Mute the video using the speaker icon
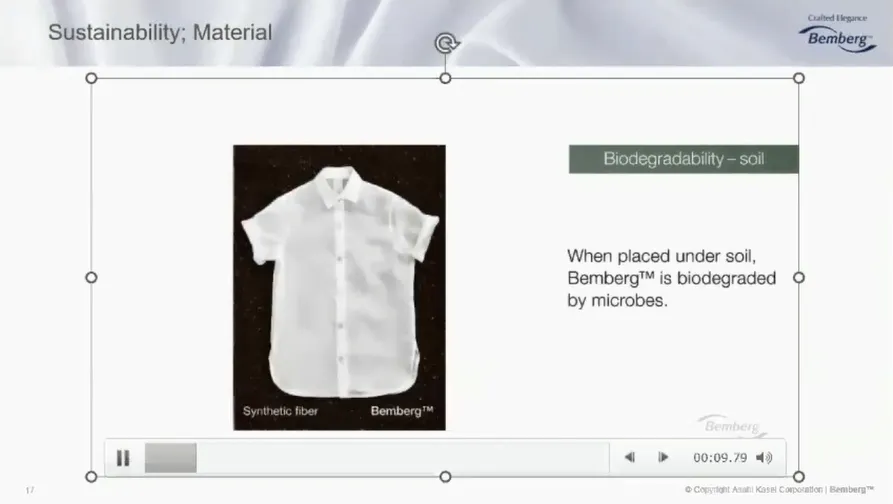The width and height of the screenshot is (893, 504). (x=764, y=457)
